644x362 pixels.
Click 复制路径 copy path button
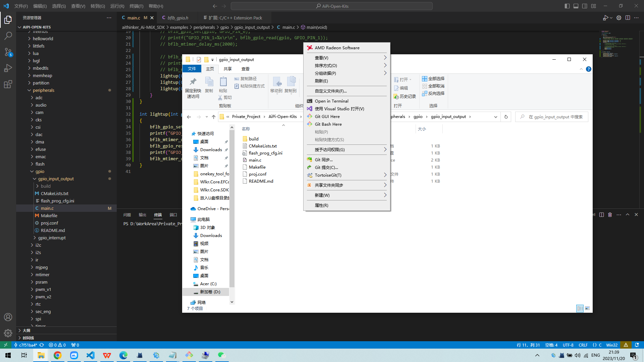(246, 79)
